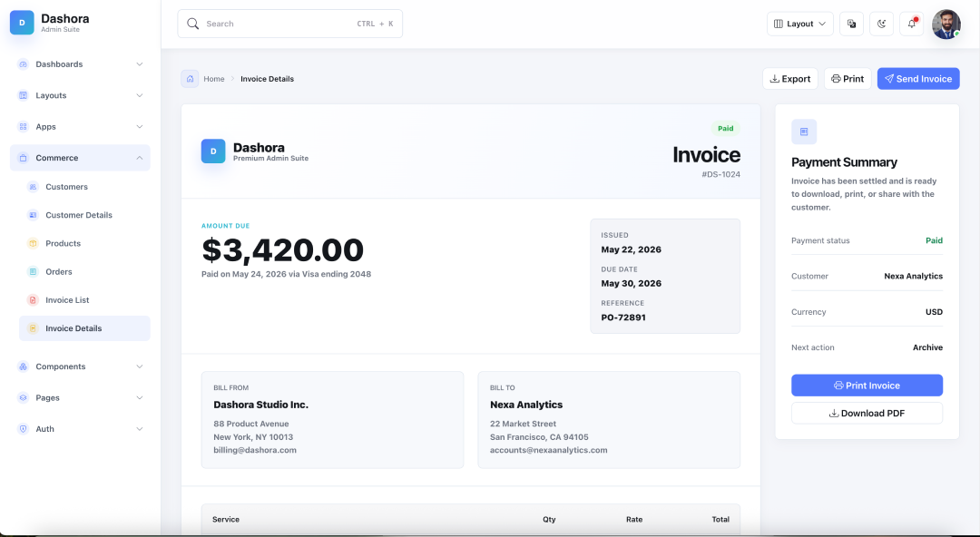Click the Products box icon

(x=34, y=244)
